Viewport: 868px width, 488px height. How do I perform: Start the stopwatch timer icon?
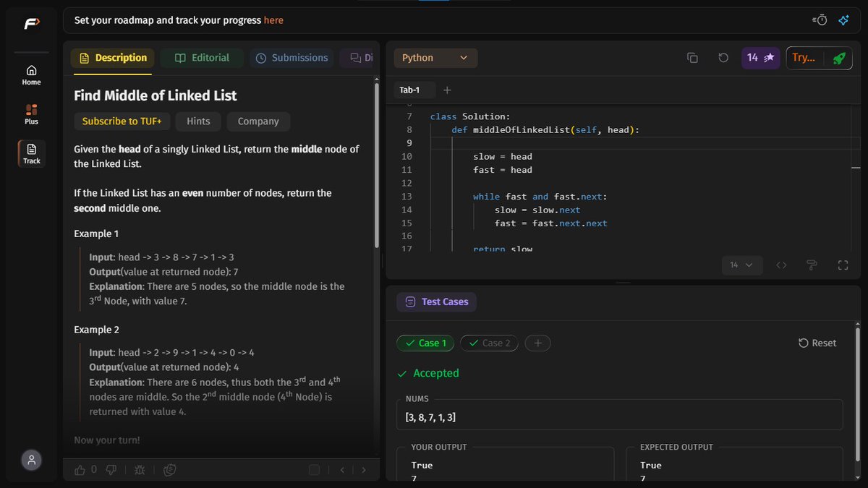(x=820, y=20)
